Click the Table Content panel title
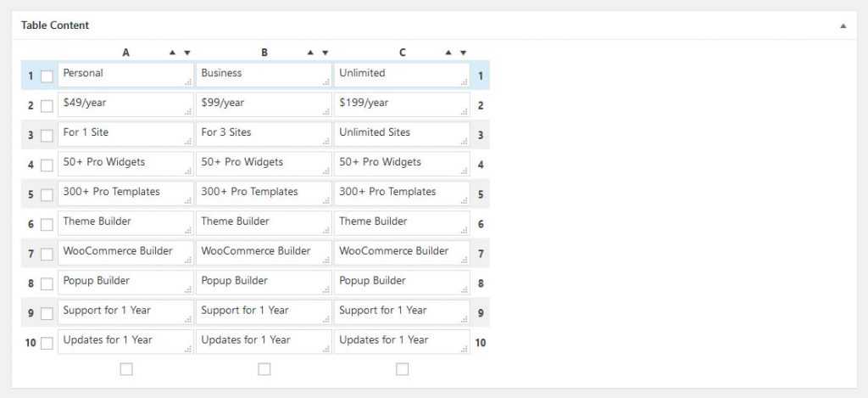Image resolution: width=868 pixels, height=398 pixels. point(55,25)
